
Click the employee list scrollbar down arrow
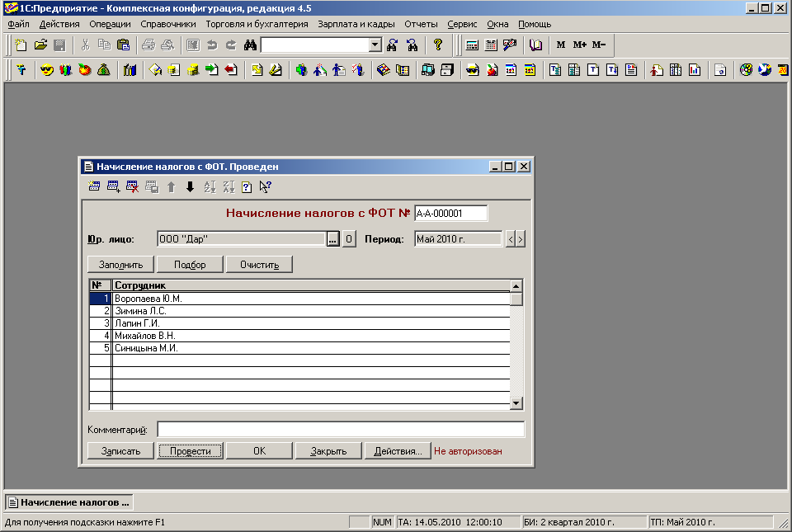point(516,403)
